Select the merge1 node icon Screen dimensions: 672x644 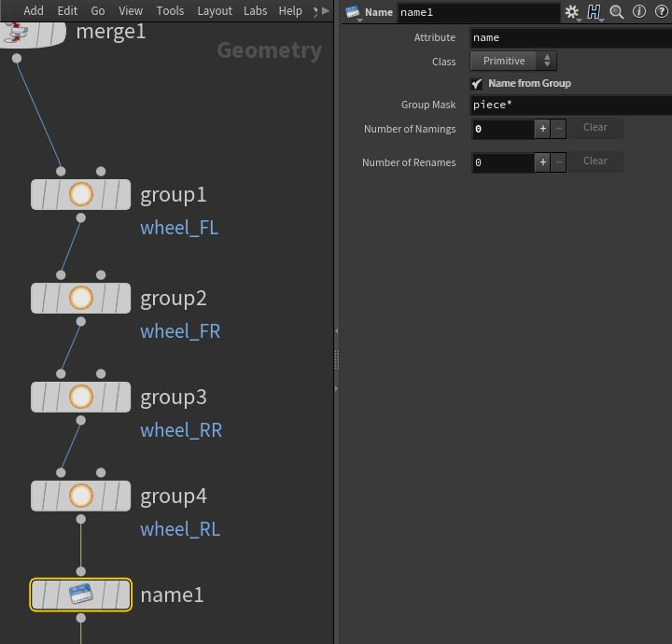[16, 33]
